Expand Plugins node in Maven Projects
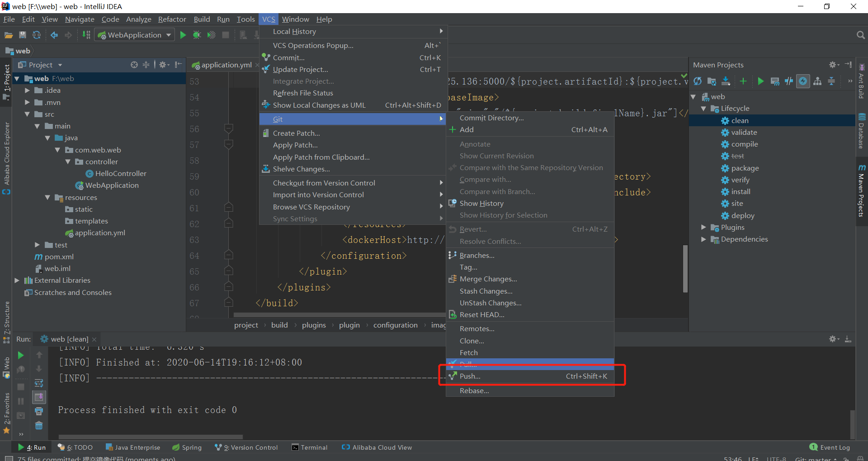The height and width of the screenshot is (461, 868). coord(703,227)
